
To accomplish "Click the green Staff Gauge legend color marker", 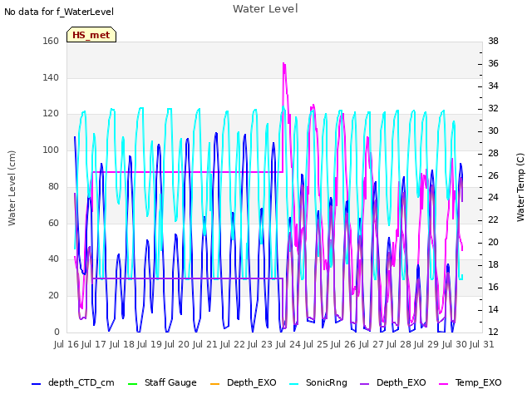I will click(132, 384).
